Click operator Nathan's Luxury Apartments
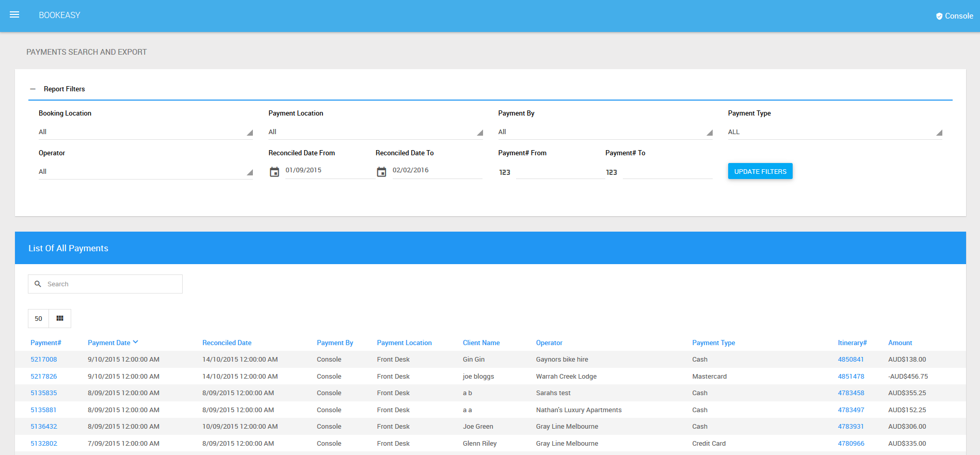 [579, 410]
